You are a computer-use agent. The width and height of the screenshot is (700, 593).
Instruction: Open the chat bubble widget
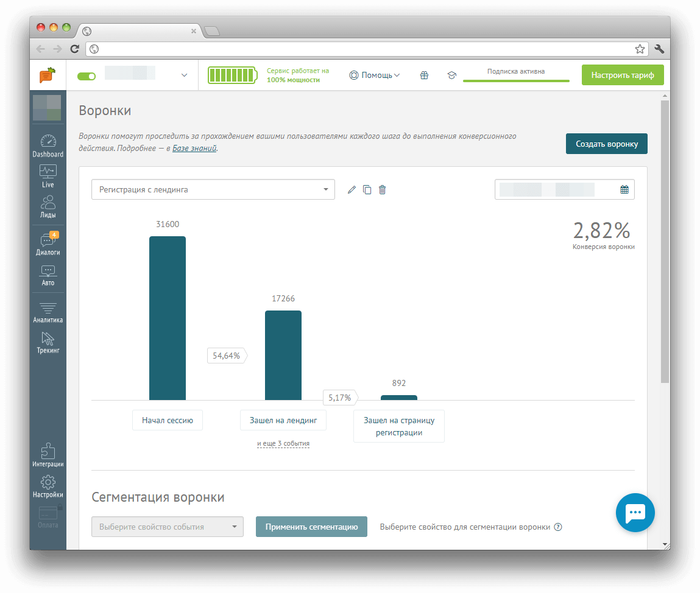coord(635,513)
